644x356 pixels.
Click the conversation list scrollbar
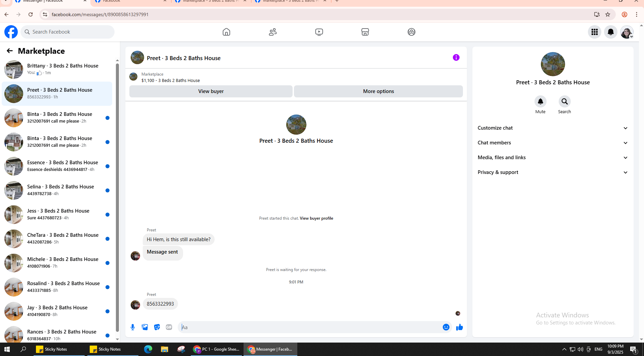point(117,198)
